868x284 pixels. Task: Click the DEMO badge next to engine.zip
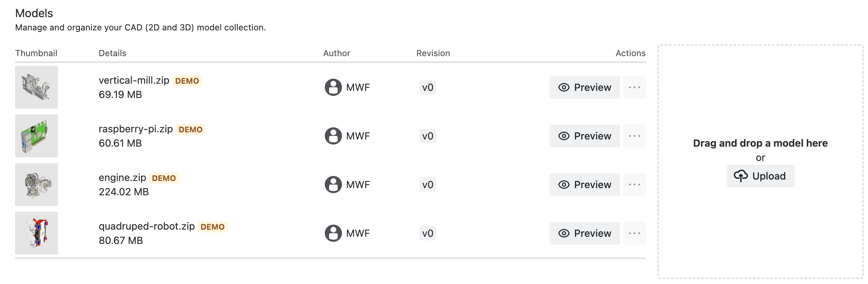164,178
